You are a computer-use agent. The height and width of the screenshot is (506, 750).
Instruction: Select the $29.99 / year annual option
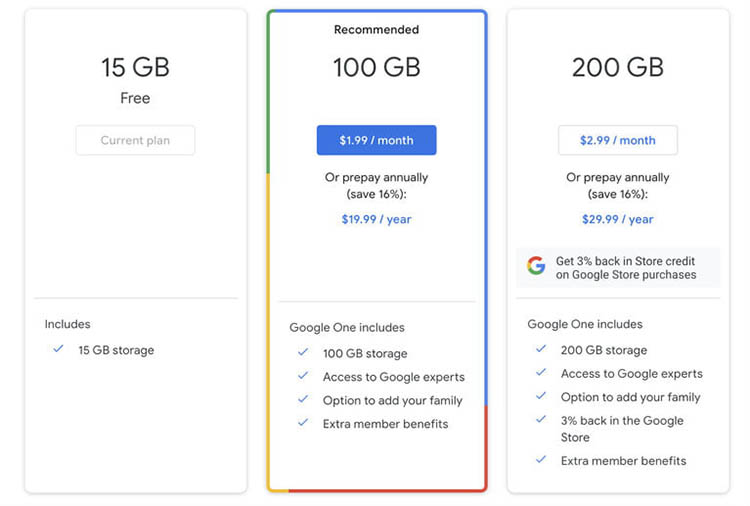(x=618, y=219)
